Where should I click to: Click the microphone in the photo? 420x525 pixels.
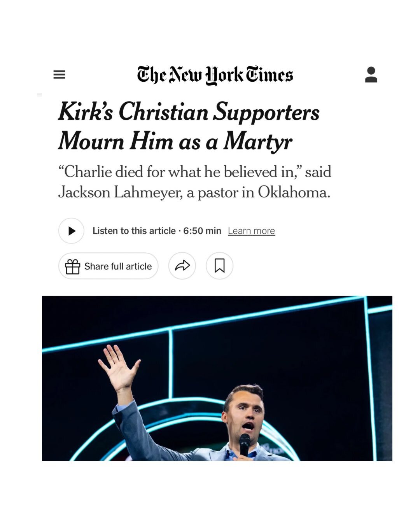(x=244, y=445)
